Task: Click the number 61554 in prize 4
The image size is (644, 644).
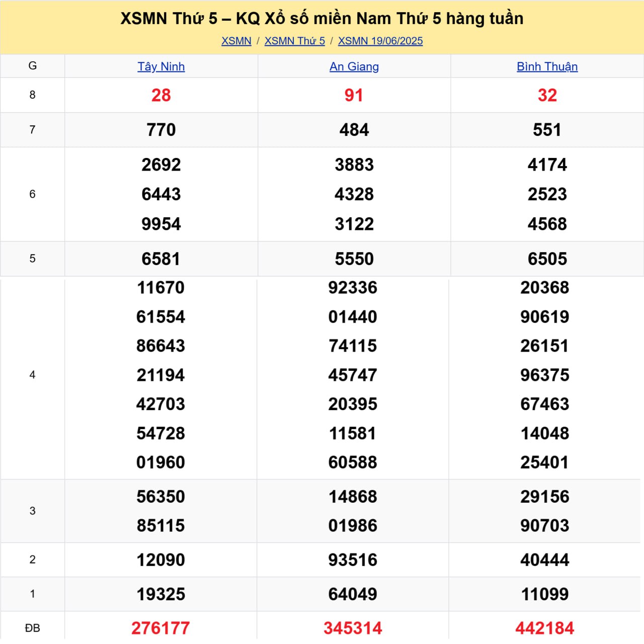Action: 161,317
